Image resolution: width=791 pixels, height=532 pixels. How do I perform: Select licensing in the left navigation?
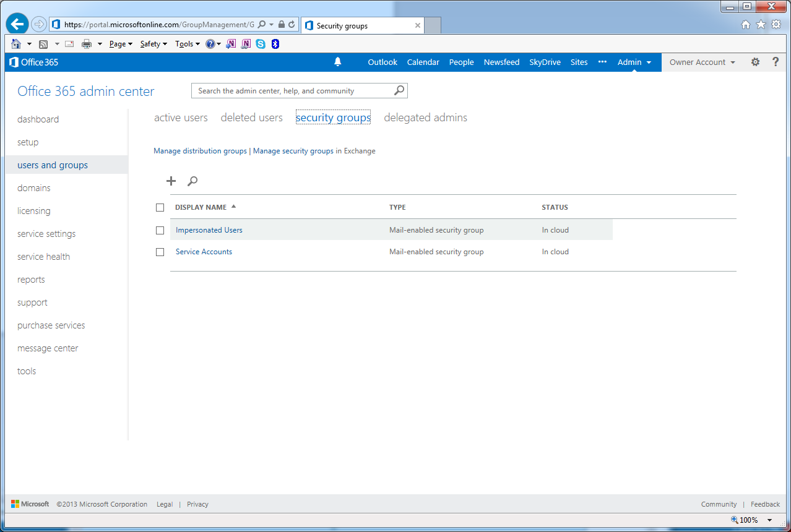pos(34,211)
